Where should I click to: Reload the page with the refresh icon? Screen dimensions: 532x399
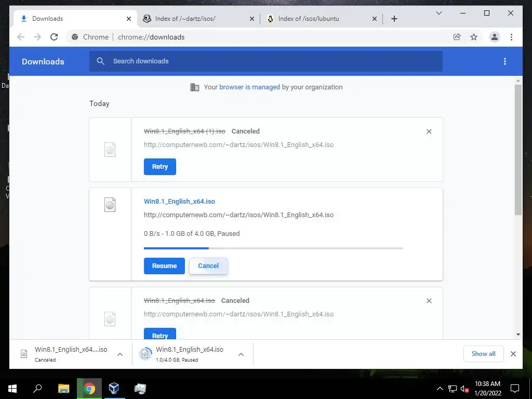54,37
